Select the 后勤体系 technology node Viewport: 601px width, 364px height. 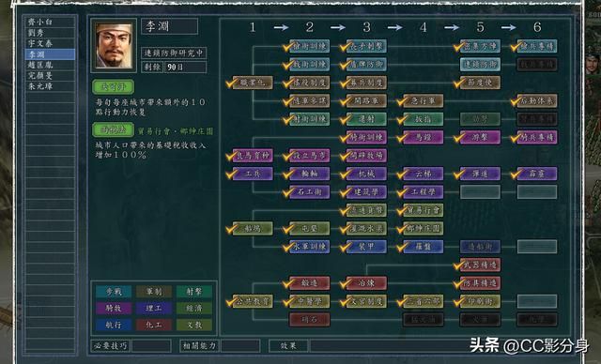tap(537, 101)
